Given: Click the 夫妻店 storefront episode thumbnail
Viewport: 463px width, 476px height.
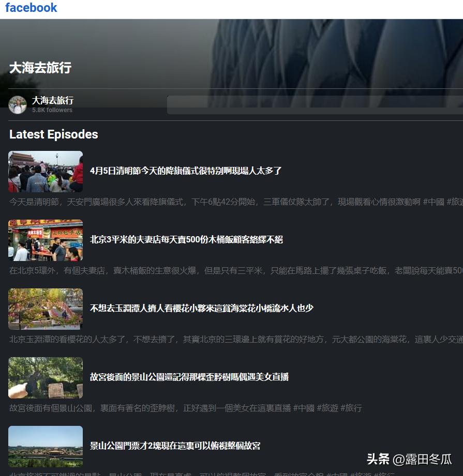Looking at the screenshot, I should (x=45, y=240).
